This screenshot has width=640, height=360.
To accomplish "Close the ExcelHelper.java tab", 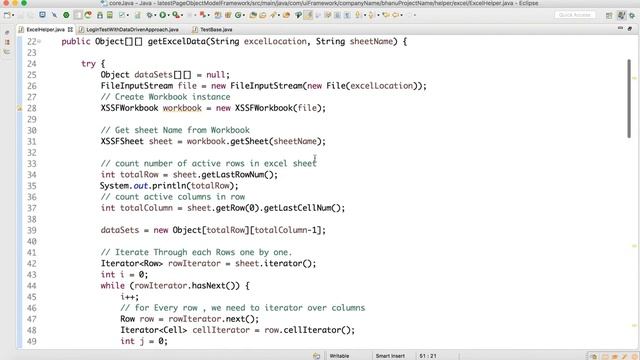I will click(x=70, y=29).
